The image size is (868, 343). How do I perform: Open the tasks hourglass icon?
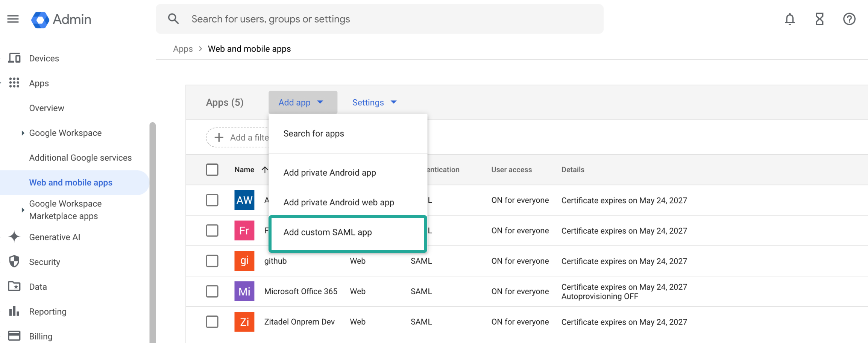coord(819,19)
